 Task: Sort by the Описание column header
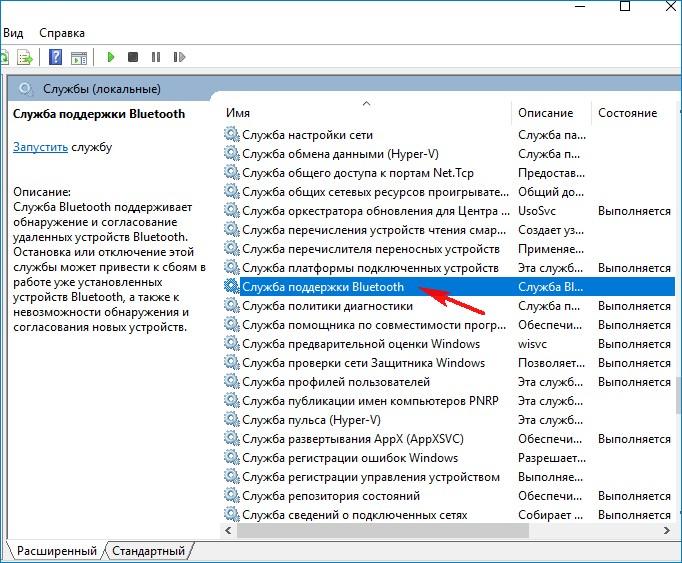point(552,113)
